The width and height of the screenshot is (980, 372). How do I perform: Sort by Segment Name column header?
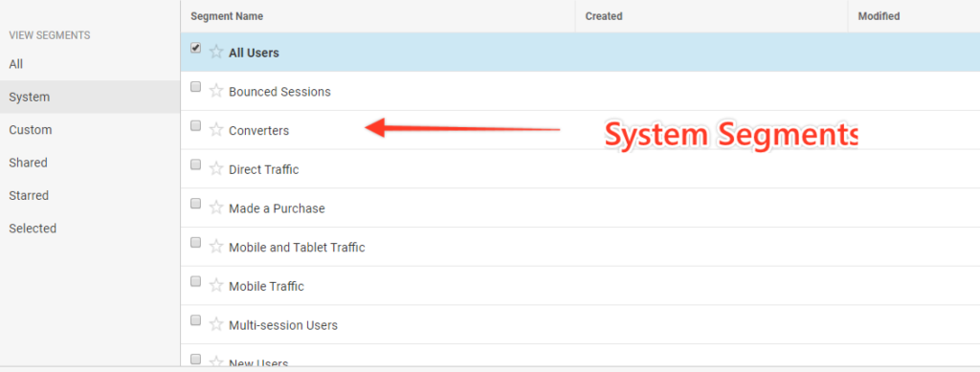pyautogui.click(x=227, y=16)
